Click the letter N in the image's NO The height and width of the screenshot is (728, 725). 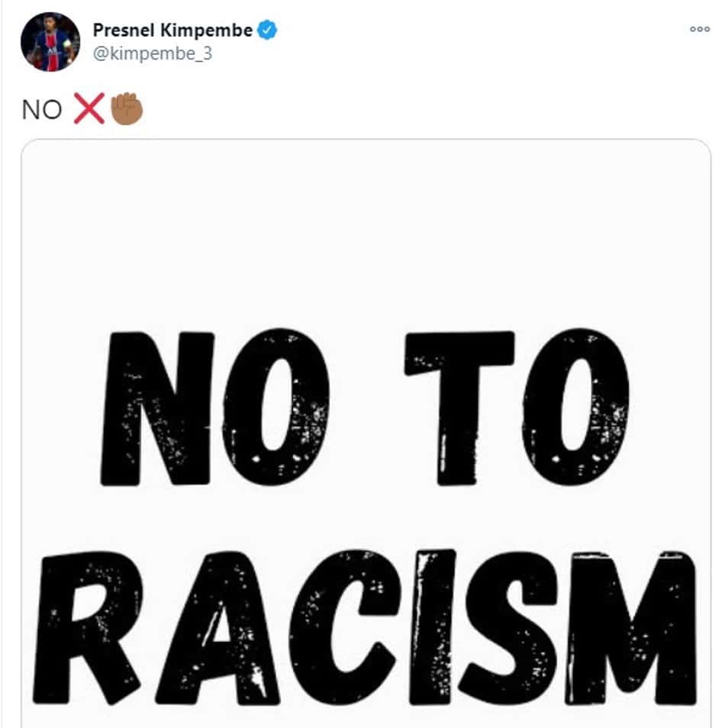(x=157, y=408)
